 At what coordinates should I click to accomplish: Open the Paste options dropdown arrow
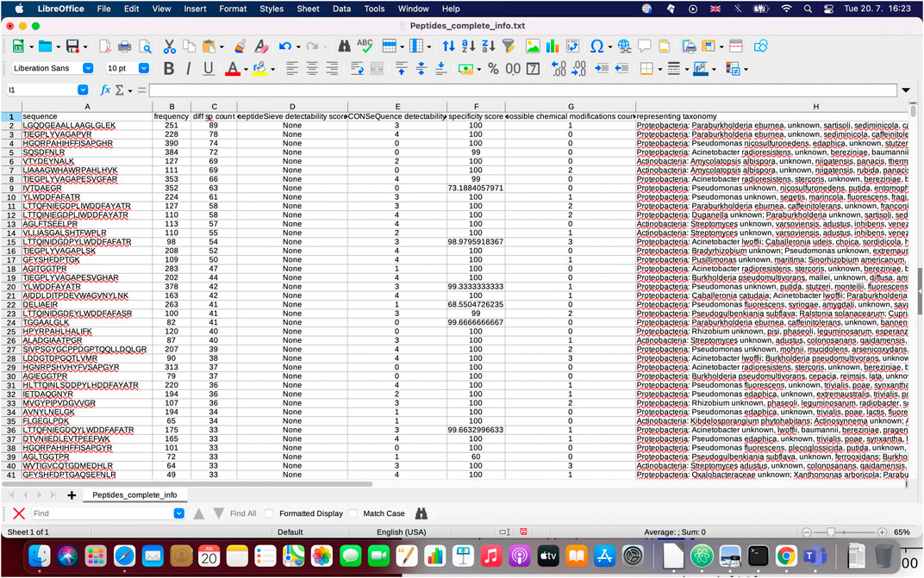tap(222, 47)
